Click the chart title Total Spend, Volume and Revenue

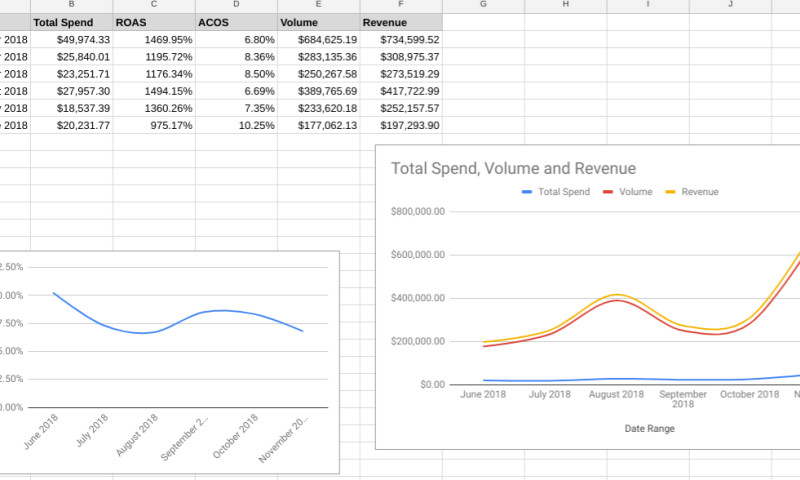click(513, 169)
